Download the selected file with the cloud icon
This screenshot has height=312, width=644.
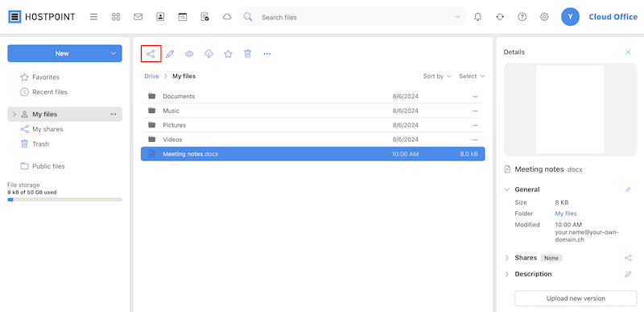click(208, 54)
